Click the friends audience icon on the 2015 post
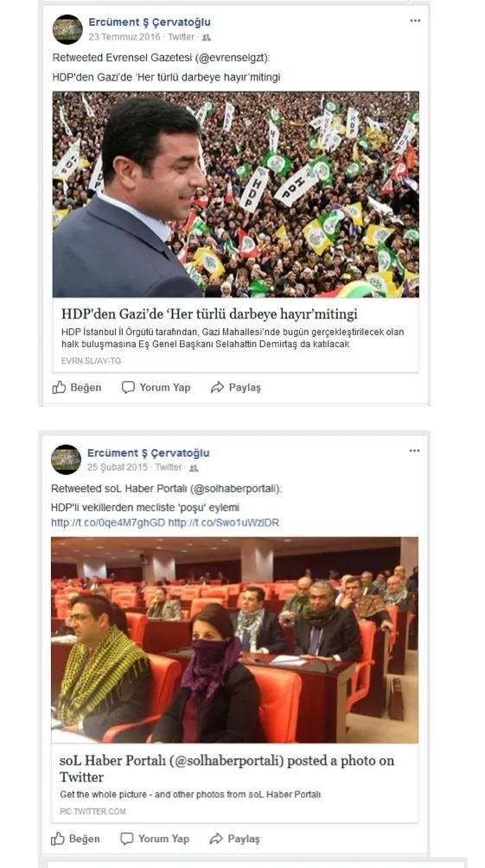The height and width of the screenshot is (868, 485). click(194, 468)
